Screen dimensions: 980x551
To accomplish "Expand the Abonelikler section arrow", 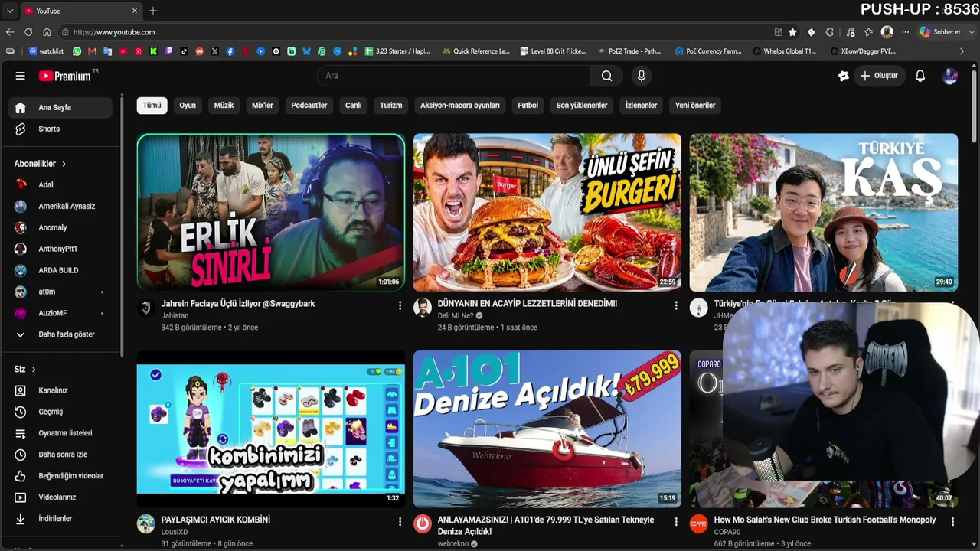I will click(x=64, y=164).
